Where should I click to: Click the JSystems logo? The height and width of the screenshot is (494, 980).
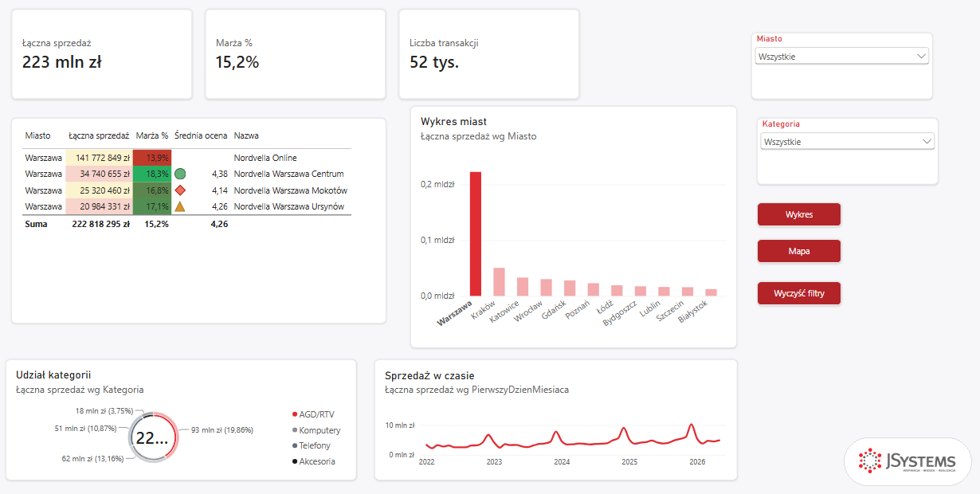[907, 461]
